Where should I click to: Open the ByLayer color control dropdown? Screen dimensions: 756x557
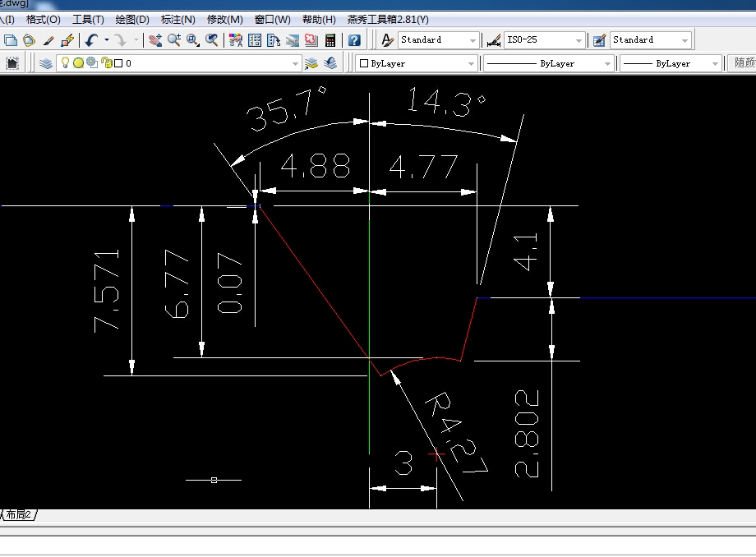tap(471, 63)
